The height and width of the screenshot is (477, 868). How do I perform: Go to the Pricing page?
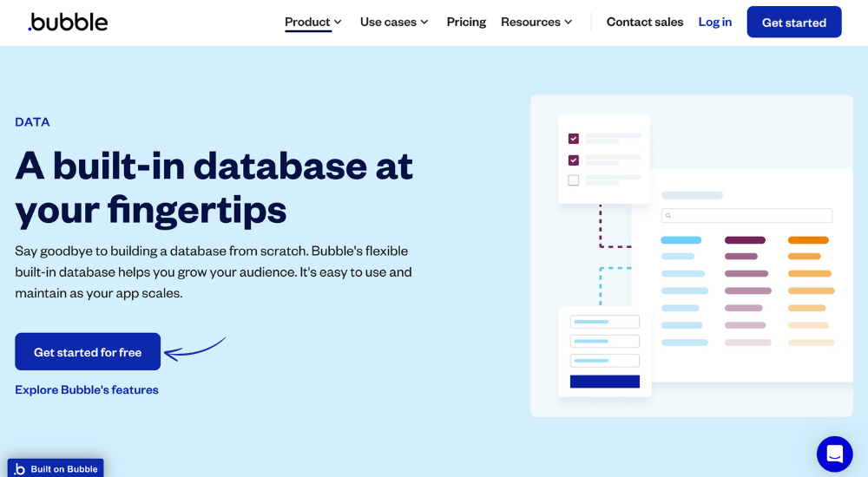coord(466,23)
